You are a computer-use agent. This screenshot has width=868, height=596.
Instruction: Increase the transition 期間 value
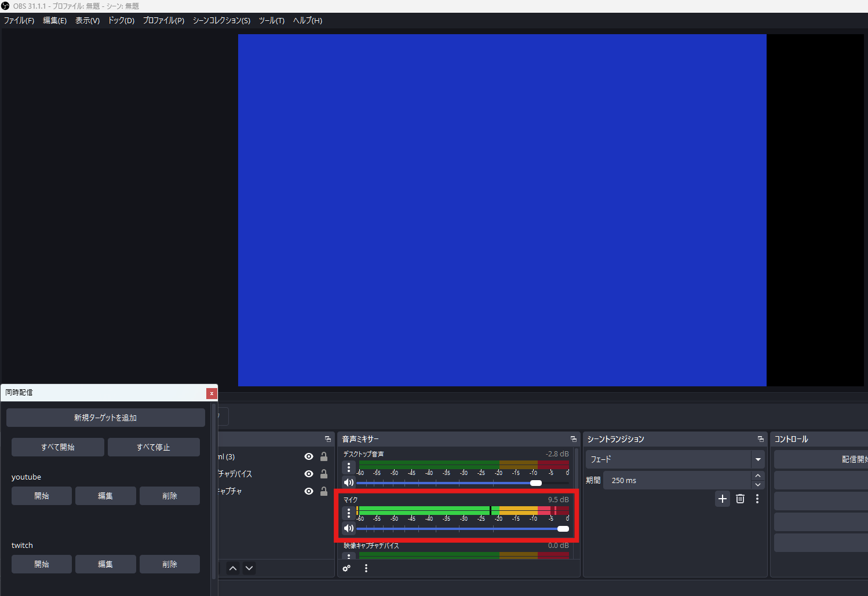[758, 476]
